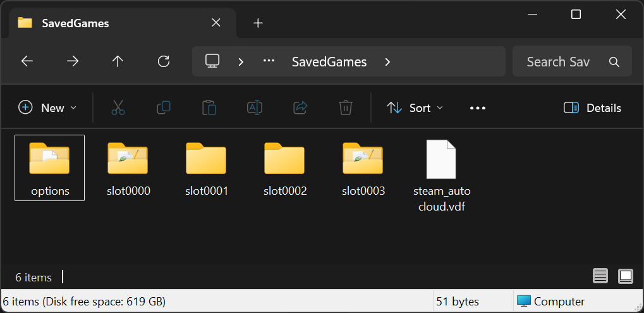The height and width of the screenshot is (313, 644).
Task: Switch to large icons view
Action: point(626,276)
